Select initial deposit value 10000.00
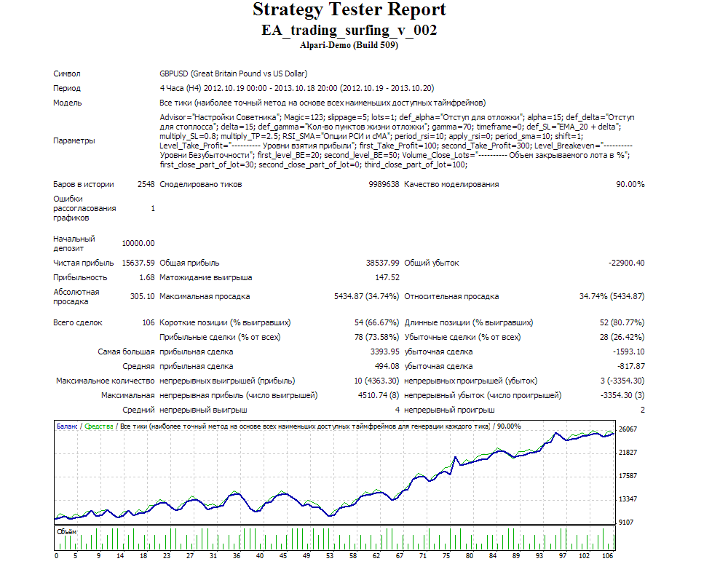Screen dimensions: 728x564 pos(138,243)
